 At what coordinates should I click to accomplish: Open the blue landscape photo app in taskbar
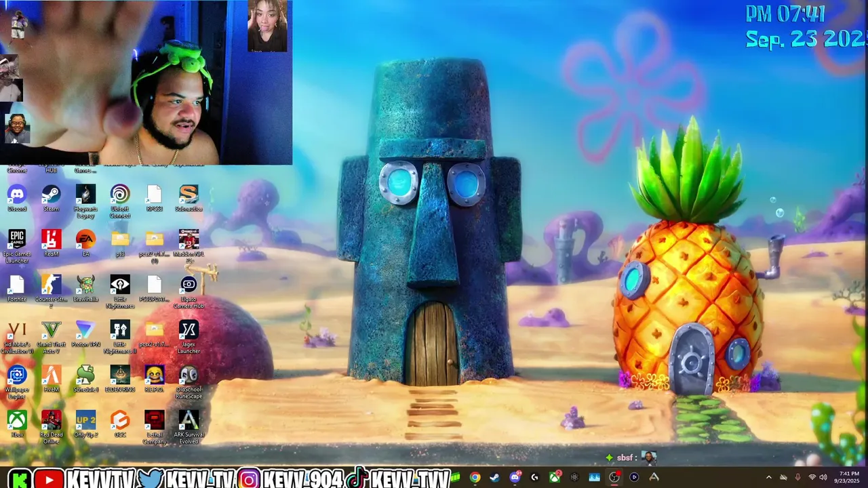(594, 477)
